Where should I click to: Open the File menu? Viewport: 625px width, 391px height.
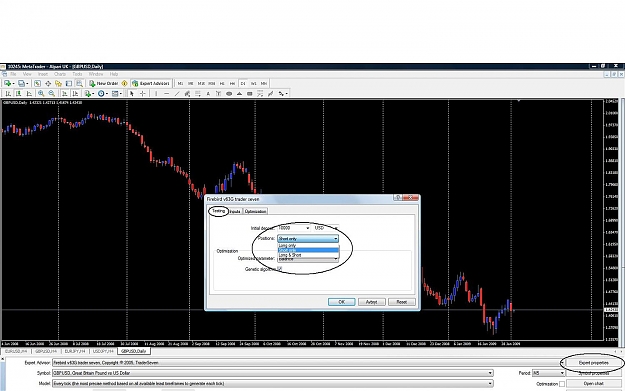pos(13,74)
